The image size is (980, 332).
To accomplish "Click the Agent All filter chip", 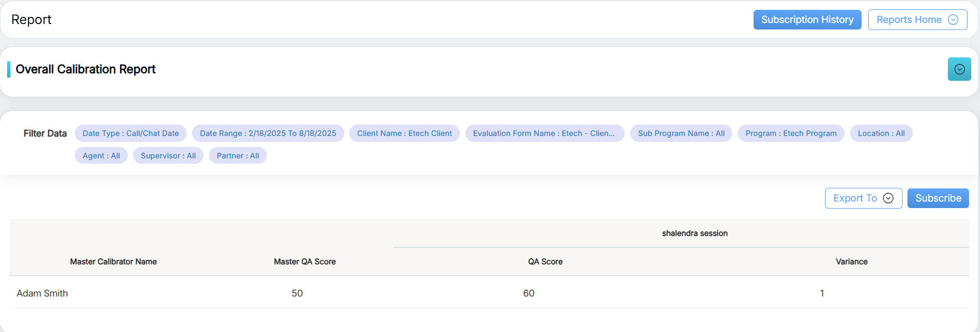I will (x=101, y=156).
